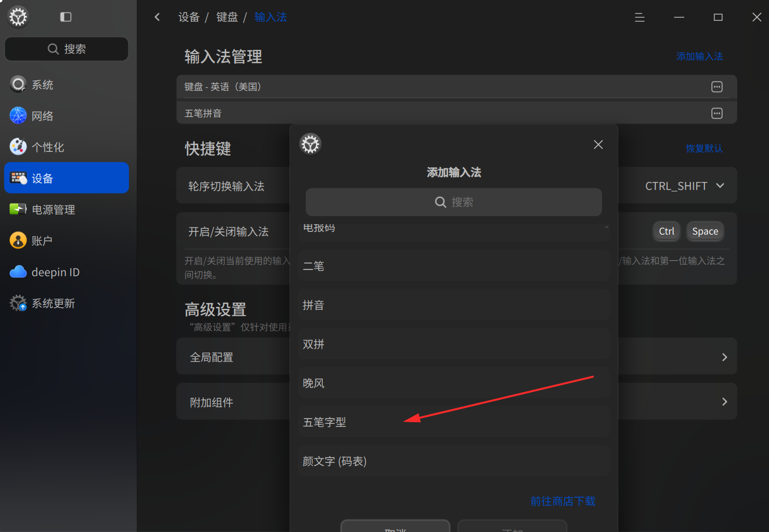
Task: Click the Control Center gear icon
Action: coord(18,17)
